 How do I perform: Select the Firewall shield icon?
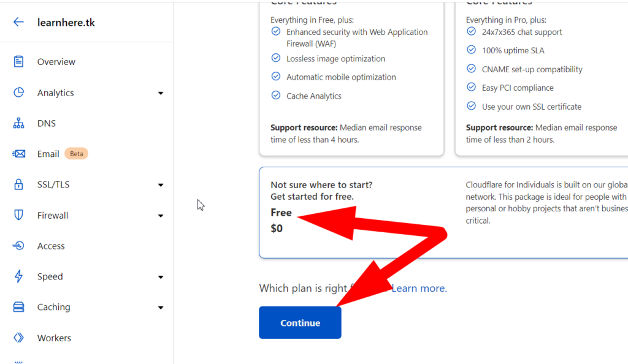pos(18,215)
